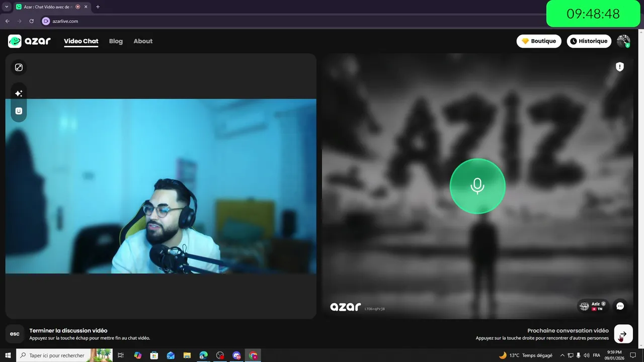Report user with shield alert icon
Viewport: 644px width, 362px height.
pos(620,67)
